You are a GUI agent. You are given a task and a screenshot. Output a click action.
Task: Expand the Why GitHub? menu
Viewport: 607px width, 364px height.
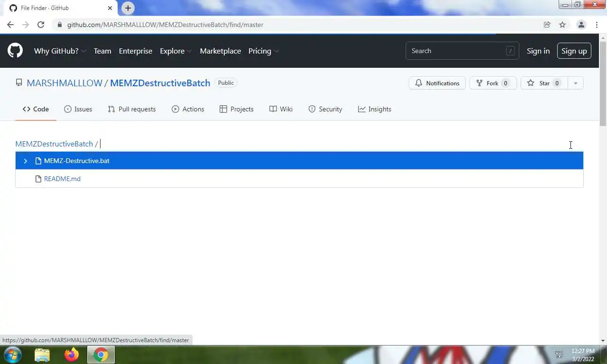pos(60,51)
